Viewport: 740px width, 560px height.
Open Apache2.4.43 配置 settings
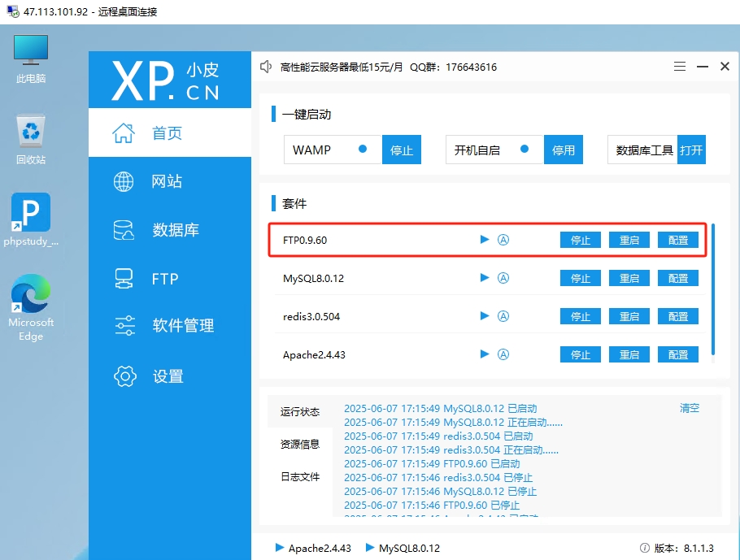[x=678, y=355]
